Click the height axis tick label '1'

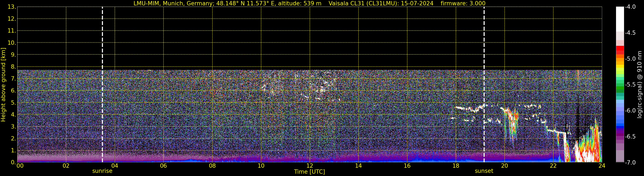pyautogui.click(x=13, y=151)
